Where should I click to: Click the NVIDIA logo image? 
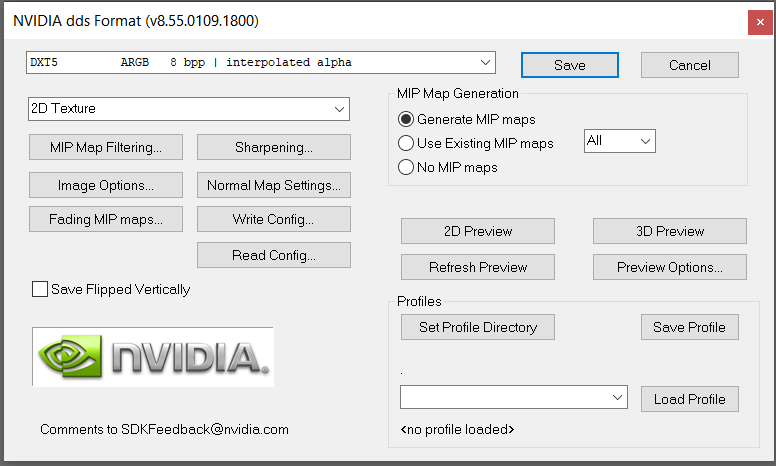pyautogui.click(x=153, y=357)
